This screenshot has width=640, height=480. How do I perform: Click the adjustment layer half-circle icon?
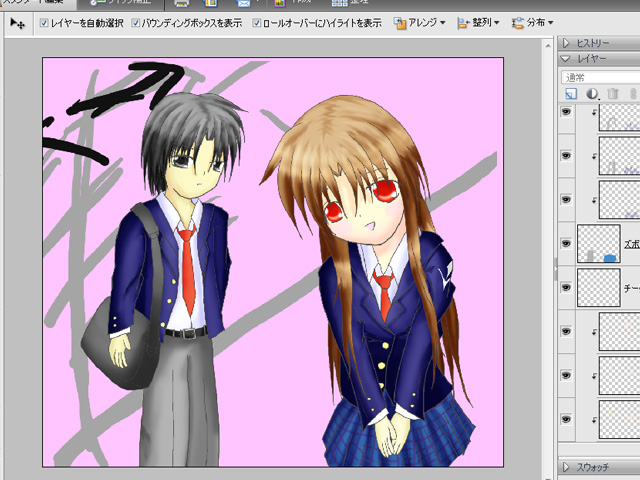[592, 94]
